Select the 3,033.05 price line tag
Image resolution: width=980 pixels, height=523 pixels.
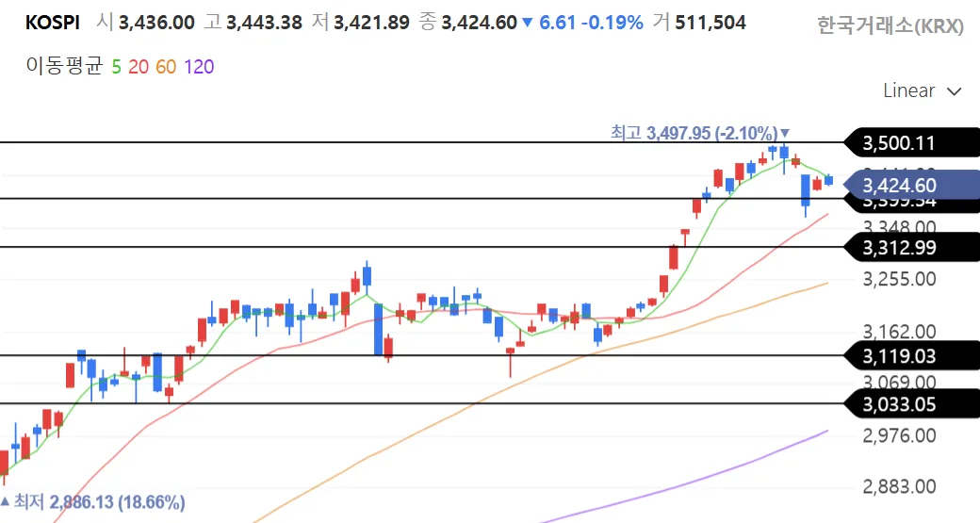(899, 404)
